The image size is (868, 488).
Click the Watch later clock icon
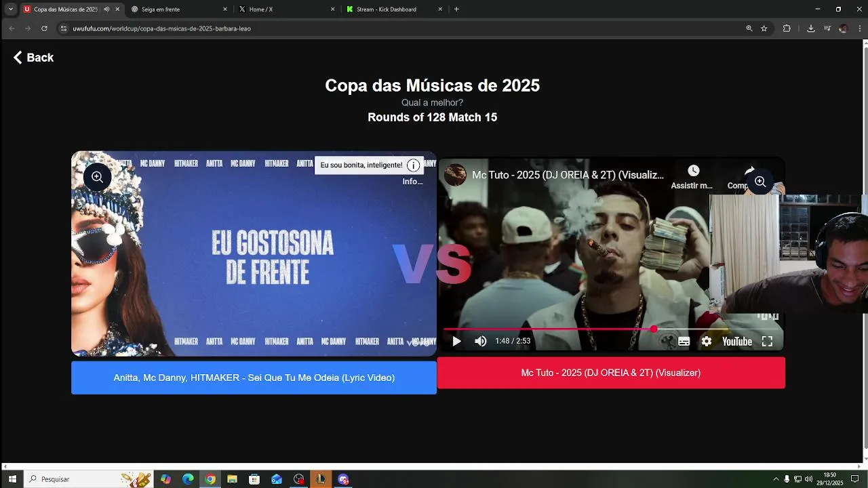pos(693,171)
